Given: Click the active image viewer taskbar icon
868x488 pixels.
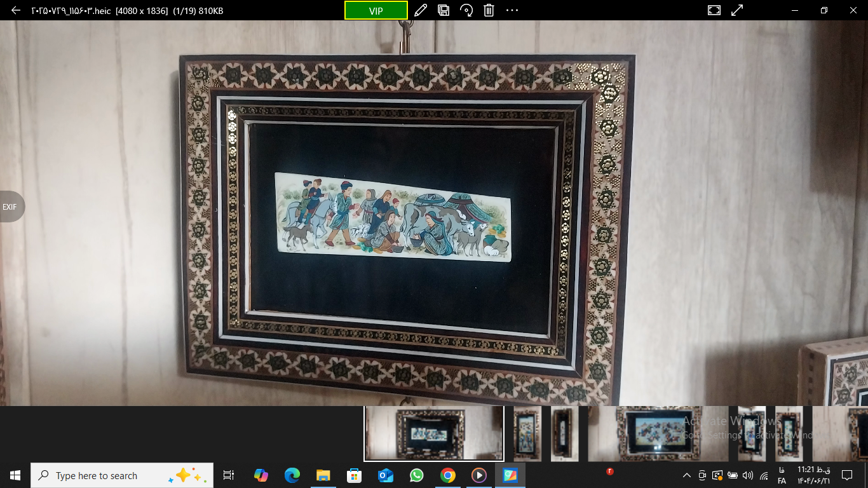Looking at the screenshot, I should [x=510, y=475].
